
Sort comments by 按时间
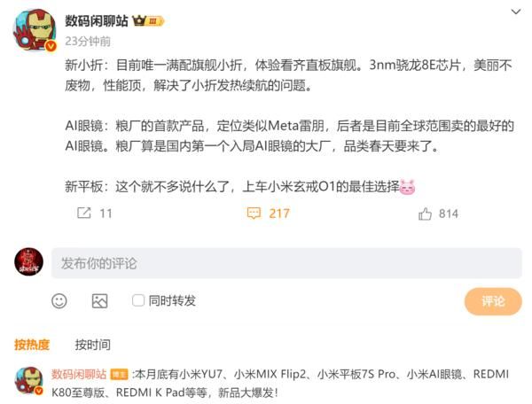[x=92, y=345]
